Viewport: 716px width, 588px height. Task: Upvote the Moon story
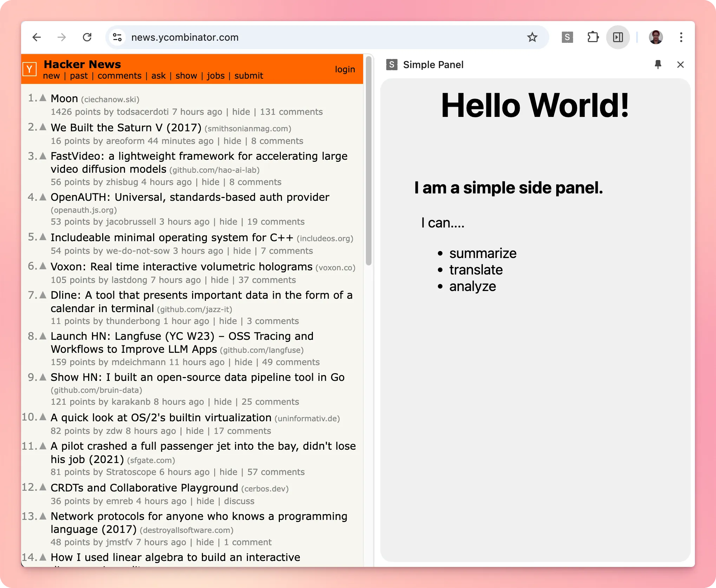pos(43,98)
